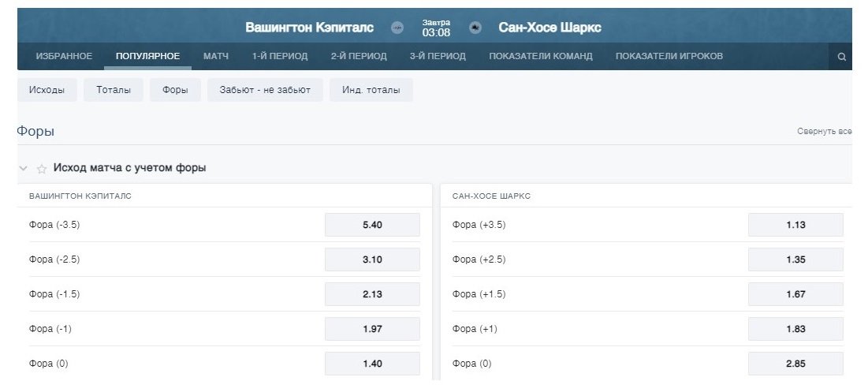868x392 pixels.
Task: Go to the МАТЧ tab
Action: [216, 56]
